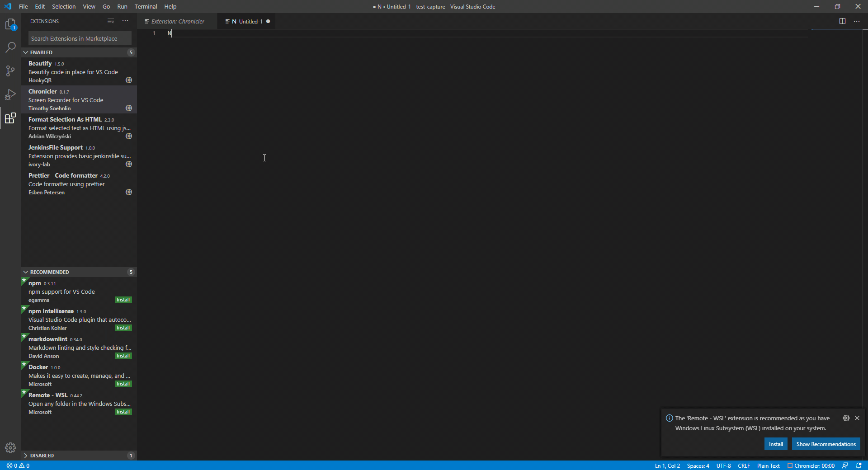Close Untitled-1 tab via unsaved dot
The width and height of the screenshot is (868, 470).
[x=268, y=21]
